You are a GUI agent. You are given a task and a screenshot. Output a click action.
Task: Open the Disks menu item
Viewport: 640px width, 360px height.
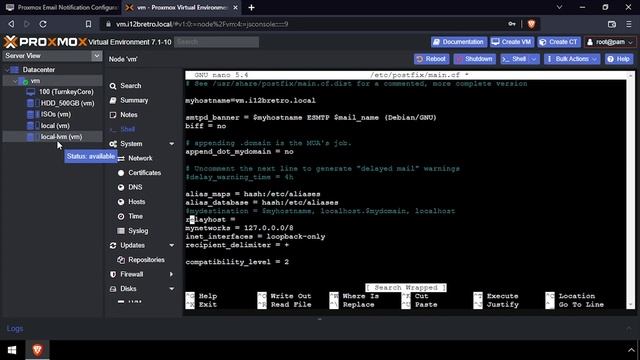128,289
